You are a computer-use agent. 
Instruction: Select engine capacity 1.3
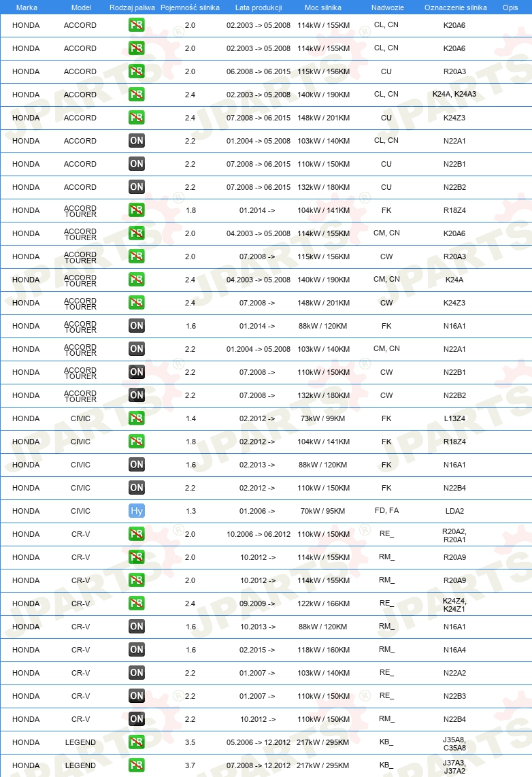(x=190, y=511)
